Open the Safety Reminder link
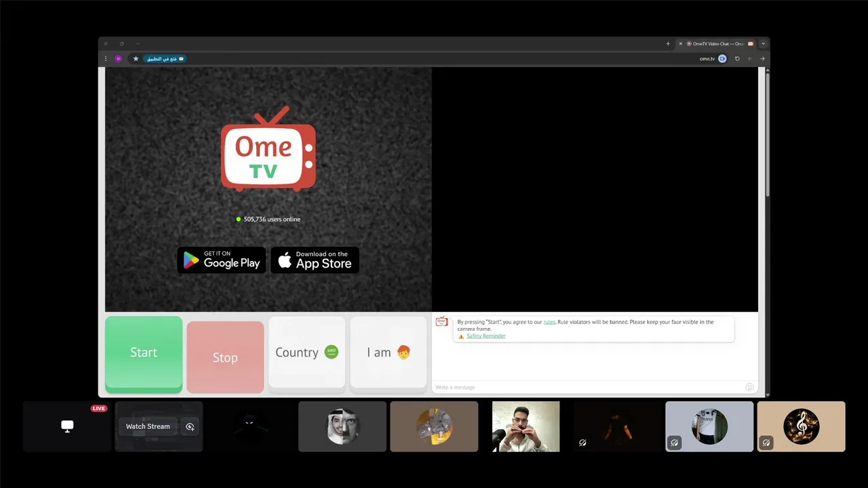 tap(486, 336)
